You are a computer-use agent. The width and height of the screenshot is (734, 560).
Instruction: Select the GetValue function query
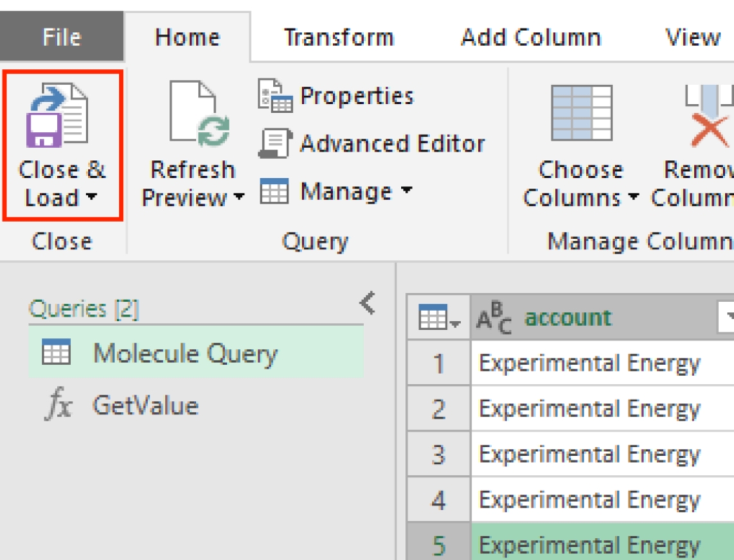pyautogui.click(x=145, y=406)
